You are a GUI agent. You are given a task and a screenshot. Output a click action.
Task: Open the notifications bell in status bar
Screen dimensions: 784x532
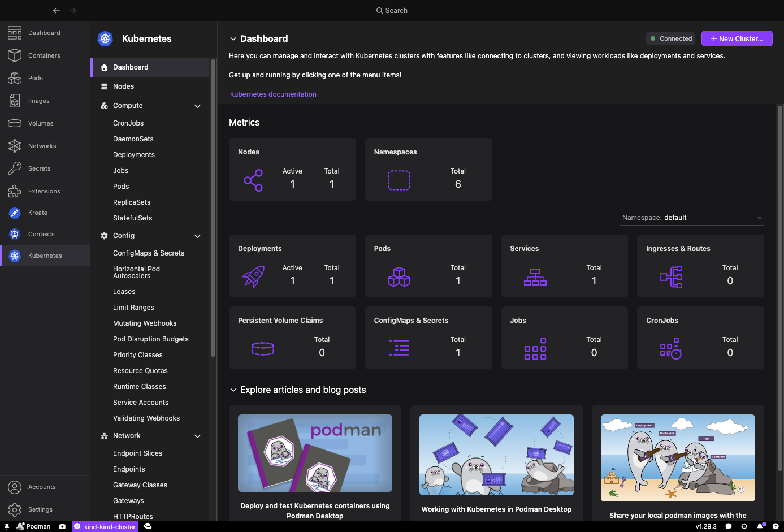(761, 526)
